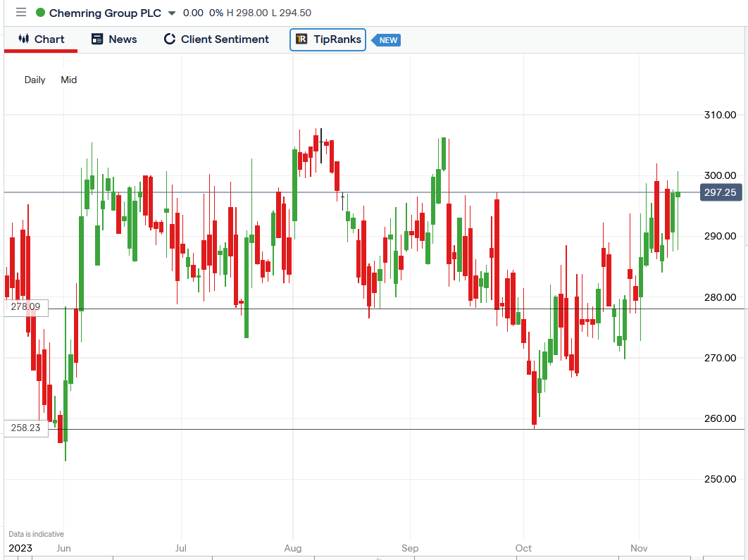Viewport: 748px width, 560px height.
Task: Click the Sep date axis label
Action: tap(410, 548)
